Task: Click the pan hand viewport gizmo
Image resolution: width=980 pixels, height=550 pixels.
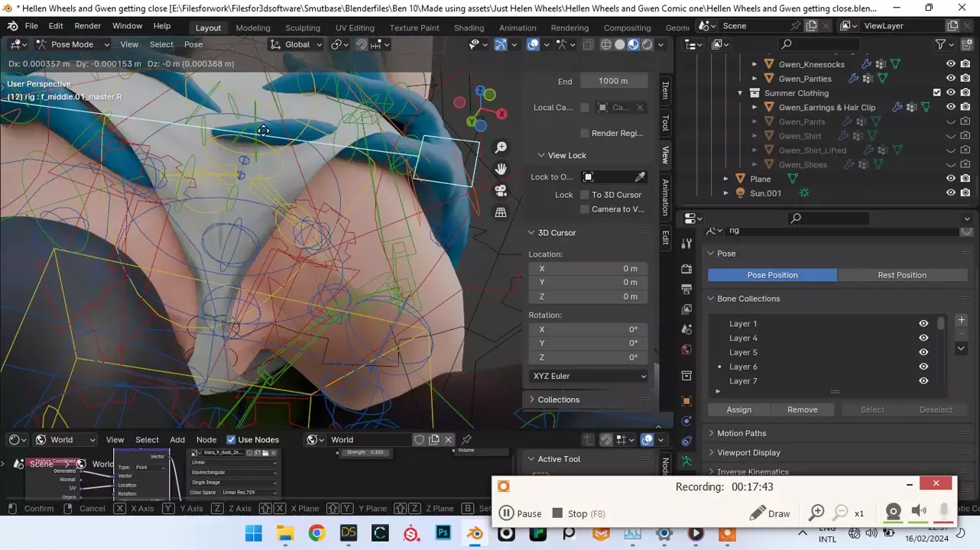Action: pos(501,169)
